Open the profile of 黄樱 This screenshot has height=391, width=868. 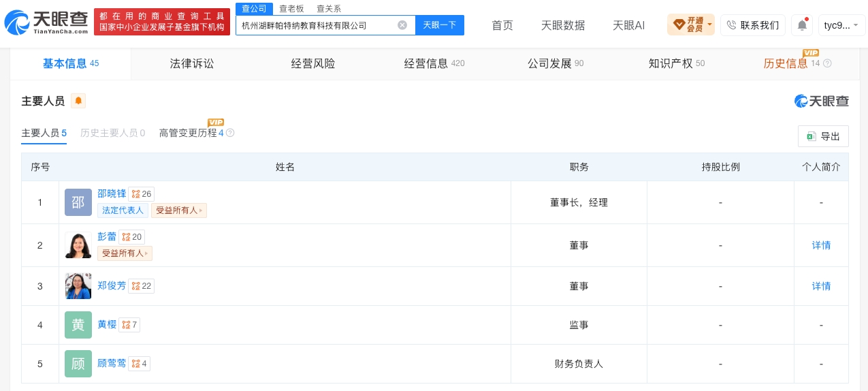tap(107, 324)
